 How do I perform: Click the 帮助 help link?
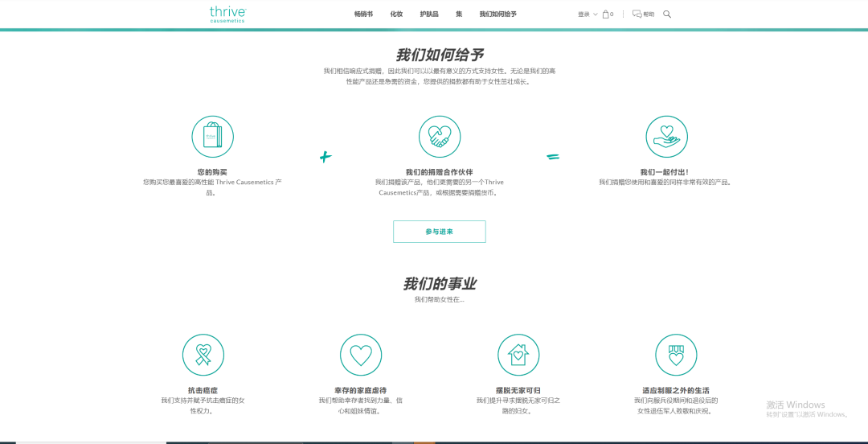tap(649, 14)
